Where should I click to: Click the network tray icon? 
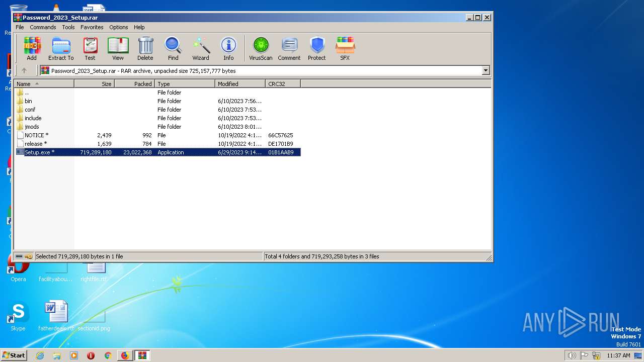point(596,355)
